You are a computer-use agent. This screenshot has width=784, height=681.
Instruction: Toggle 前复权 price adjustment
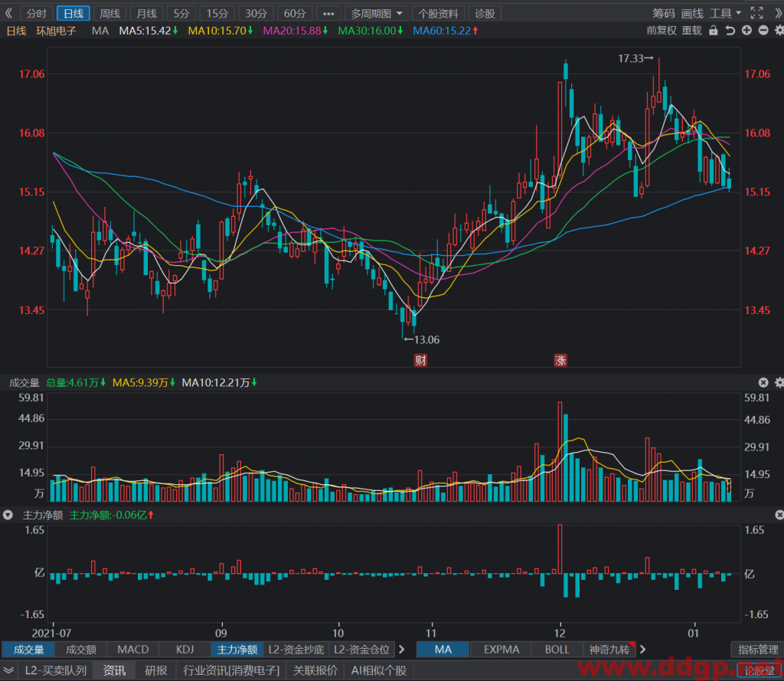[x=661, y=31]
